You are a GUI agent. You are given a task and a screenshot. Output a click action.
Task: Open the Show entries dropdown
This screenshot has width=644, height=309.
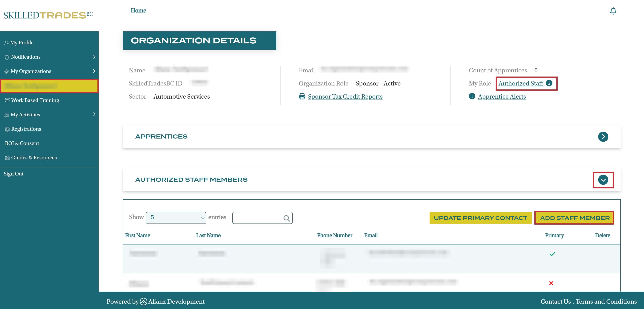(x=176, y=218)
